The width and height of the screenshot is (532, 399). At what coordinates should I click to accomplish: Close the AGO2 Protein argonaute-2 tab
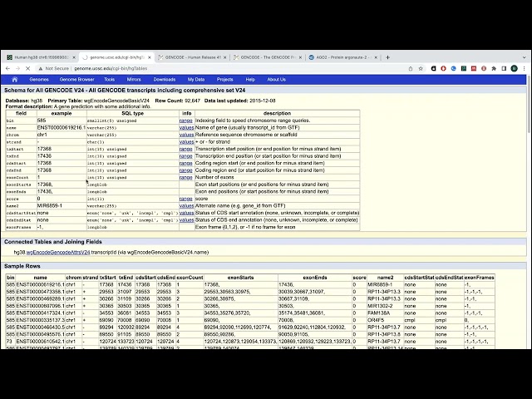click(x=376, y=57)
